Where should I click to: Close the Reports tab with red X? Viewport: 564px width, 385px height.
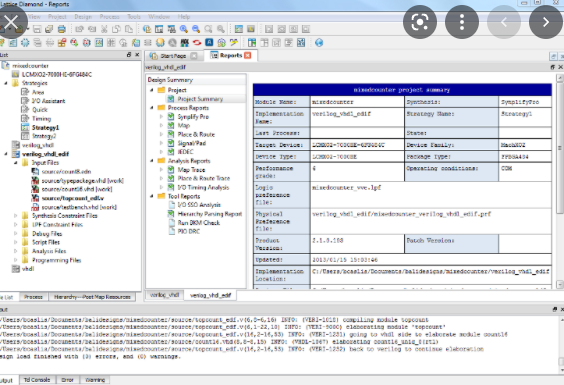pyautogui.click(x=247, y=55)
